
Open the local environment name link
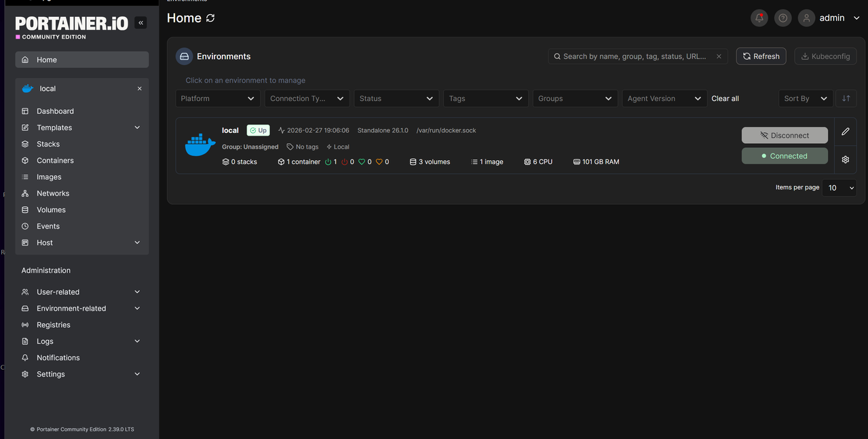[230, 130]
